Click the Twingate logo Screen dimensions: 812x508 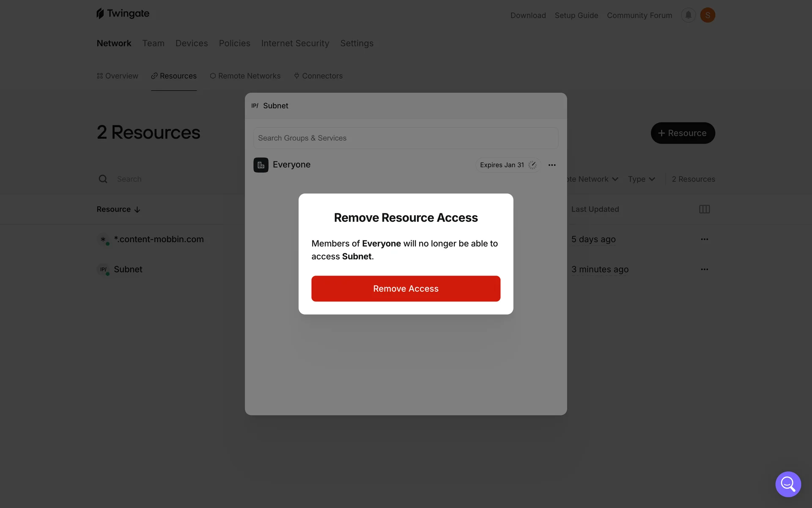[123, 14]
